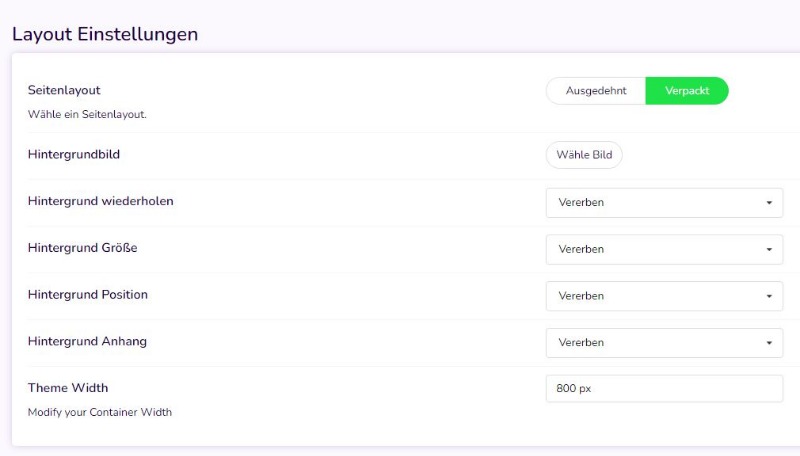Screen dimensions: 800x456
Task: Click the caret arrow for Hintergrund Position
Action: (x=769, y=297)
